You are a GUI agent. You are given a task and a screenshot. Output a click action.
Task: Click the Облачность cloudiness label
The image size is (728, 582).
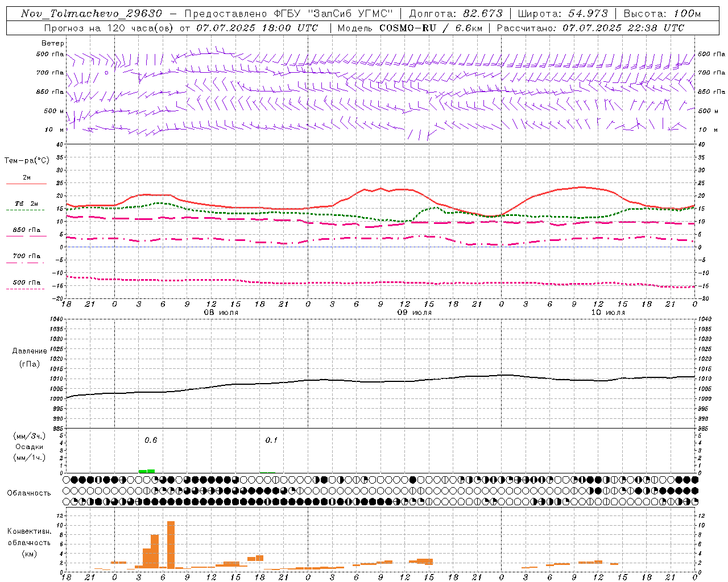click(29, 493)
